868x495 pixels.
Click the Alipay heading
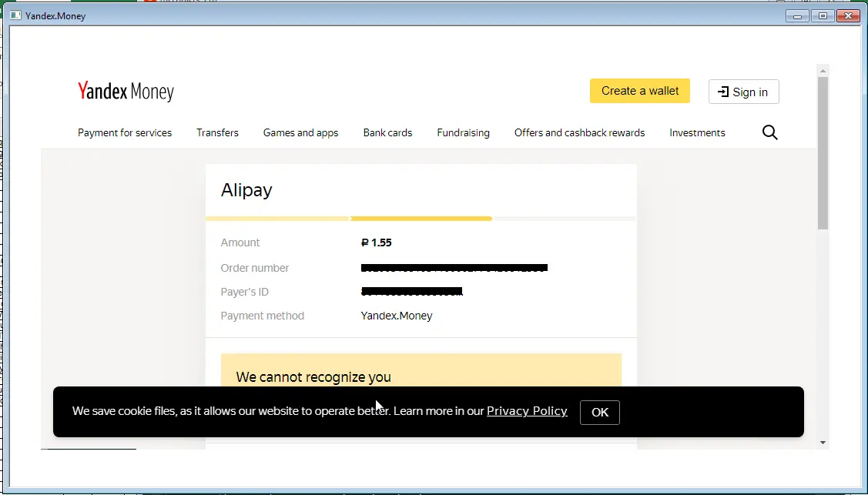point(246,190)
